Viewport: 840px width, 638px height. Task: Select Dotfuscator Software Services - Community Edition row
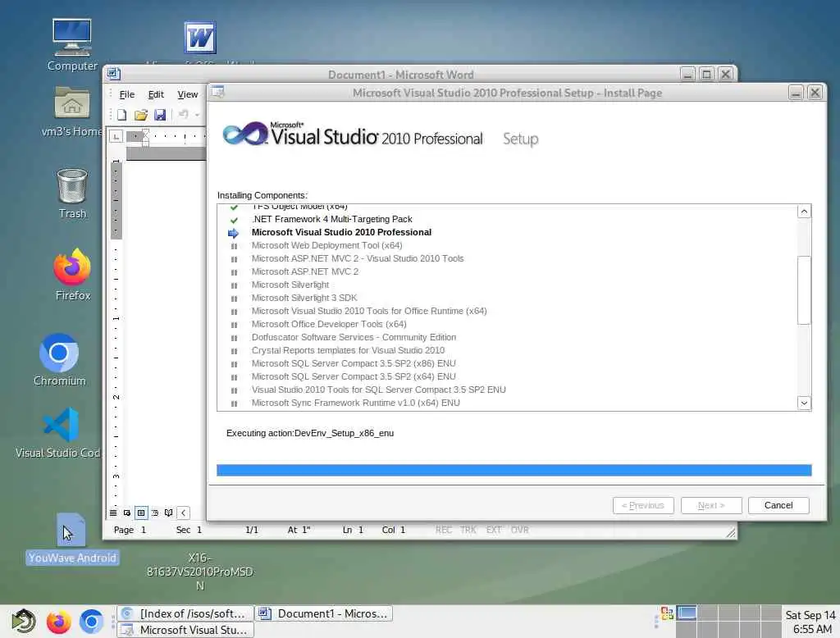pyautogui.click(x=354, y=337)
